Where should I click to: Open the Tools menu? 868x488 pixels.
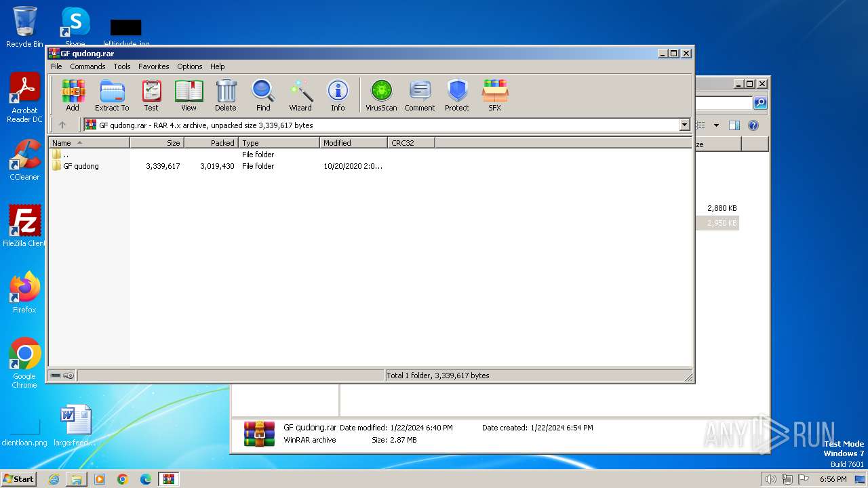(122, 66)
